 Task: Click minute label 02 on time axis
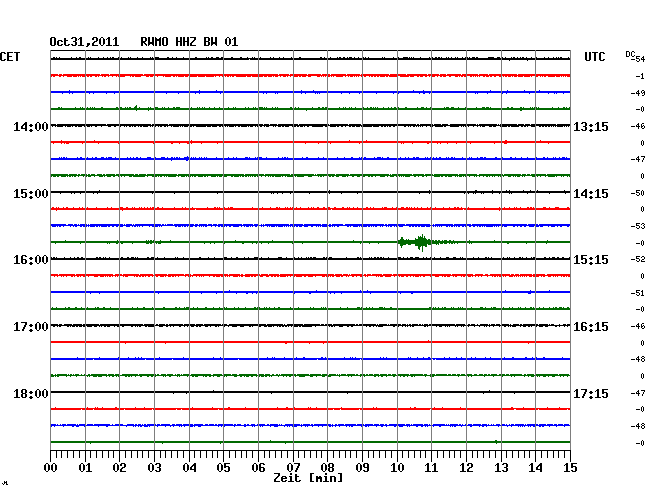click(x=119, y=468)
